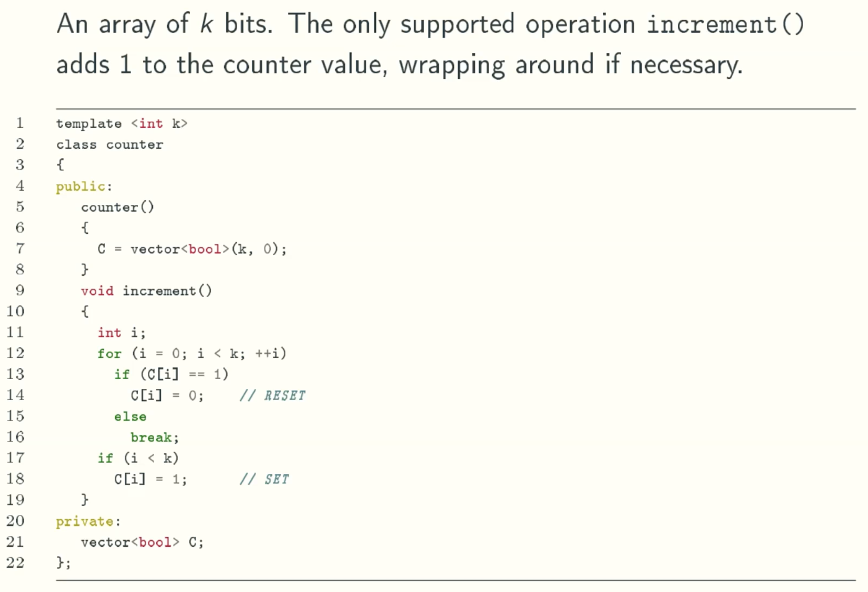The width and height of the screenshot is (868, 592).
Task: Click 'if (C[i] == 1)' on line 13
Action: [171, 374]
